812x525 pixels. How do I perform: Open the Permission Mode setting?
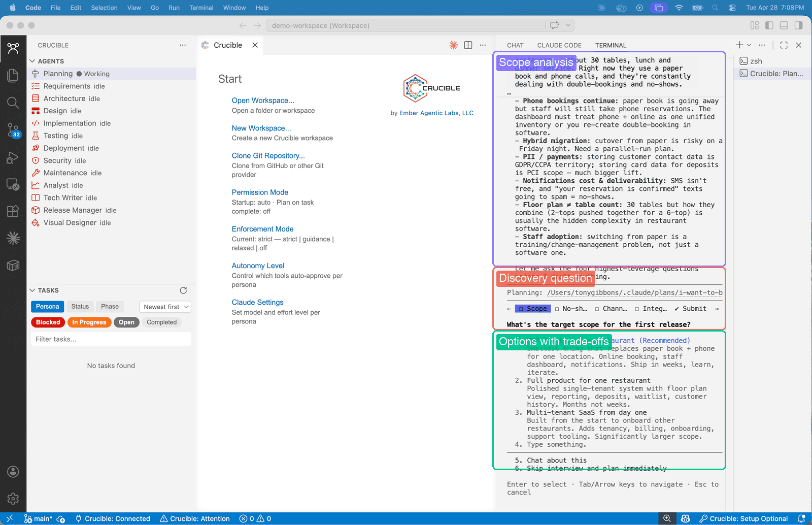pyautogui.click(x=260, y=192)
